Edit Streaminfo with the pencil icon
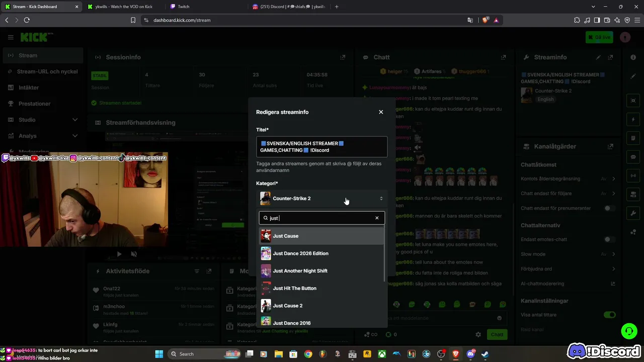Viewport: 644px width, 362px height. coord(598,57)
